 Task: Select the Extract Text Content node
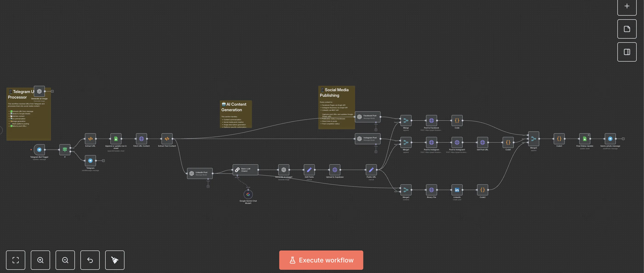(x=167, y=139)
